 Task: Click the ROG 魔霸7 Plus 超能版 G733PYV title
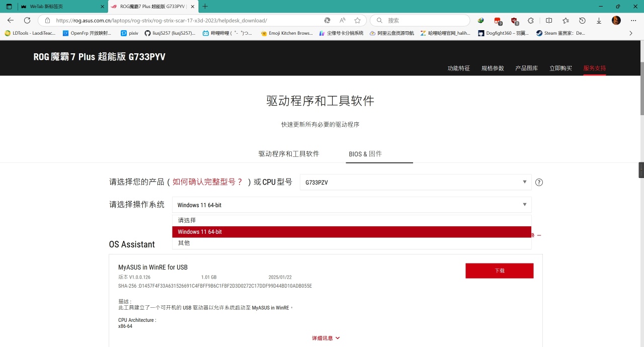pos(99,57)
